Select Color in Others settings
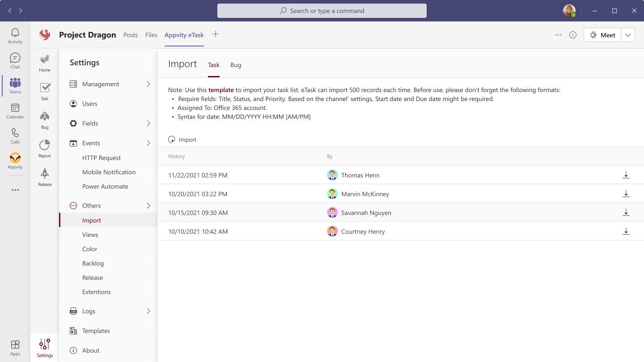Image resolution: width=644 pixels, height=362 pixels. coord(90,249)
